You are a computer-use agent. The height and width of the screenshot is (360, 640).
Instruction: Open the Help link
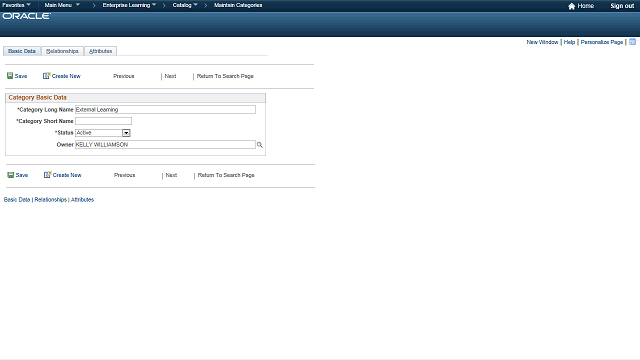pos(569,42)
